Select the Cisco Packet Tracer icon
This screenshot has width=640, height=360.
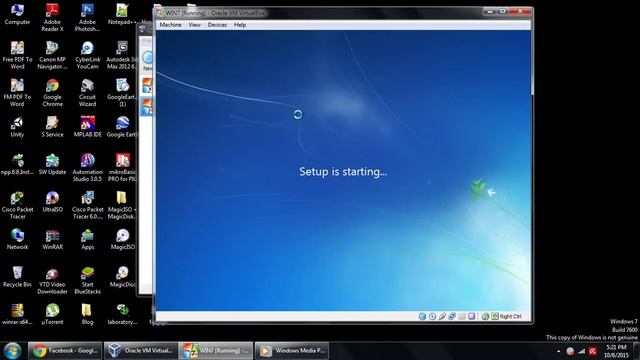[17, 205]
